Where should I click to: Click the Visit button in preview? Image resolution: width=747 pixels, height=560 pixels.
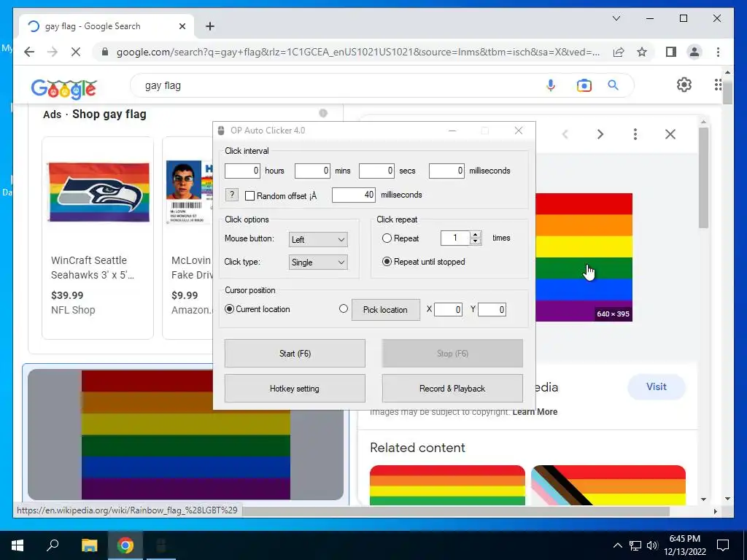point(657,386)
